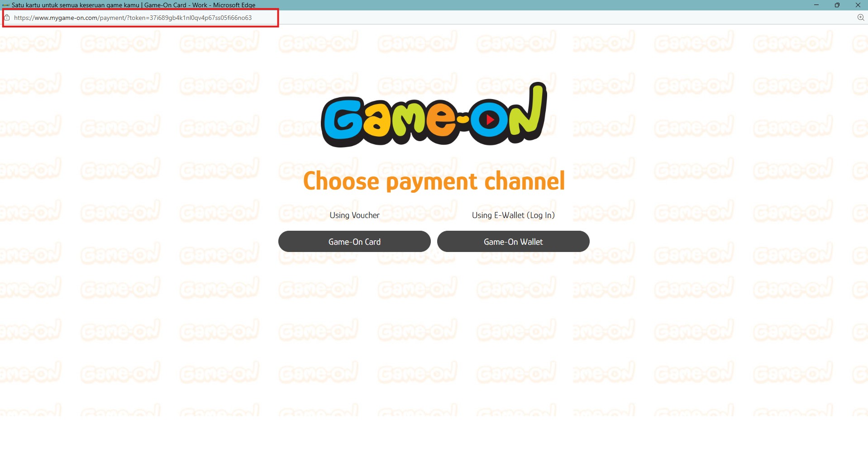
Task: Open the zoom magnifier icon in address bar
Action: (861, 18)
